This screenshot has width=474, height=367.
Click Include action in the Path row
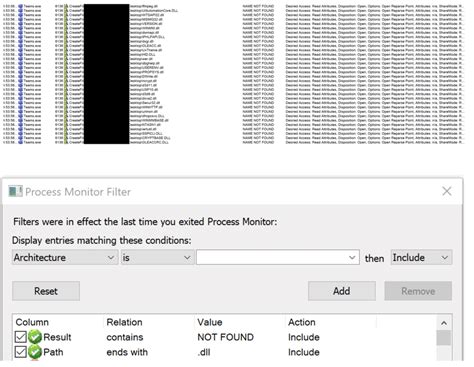[x=304, y=352]
